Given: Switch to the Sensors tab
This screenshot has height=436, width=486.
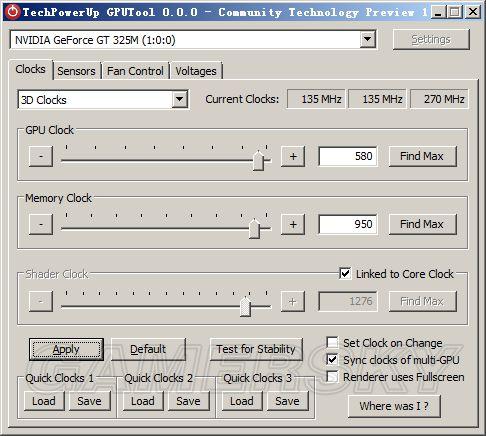Looking at the screenshot, I should 76,71.
